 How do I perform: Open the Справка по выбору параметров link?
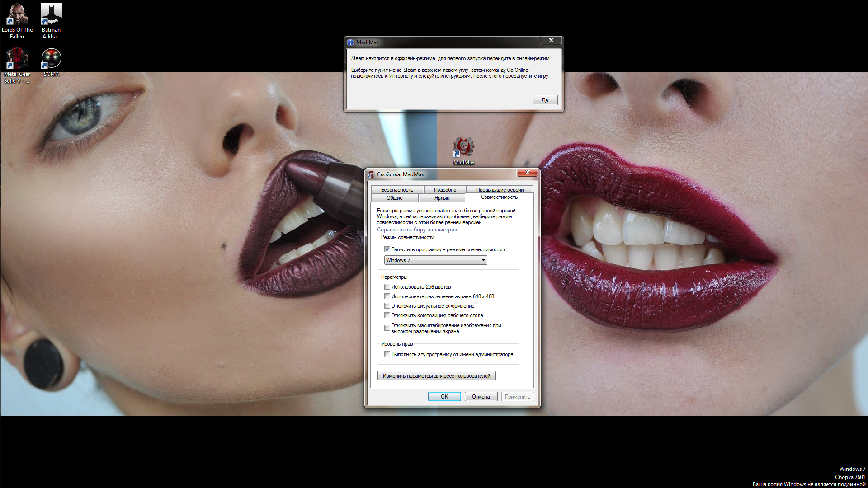pyautogui.click(x=417, y=230)
